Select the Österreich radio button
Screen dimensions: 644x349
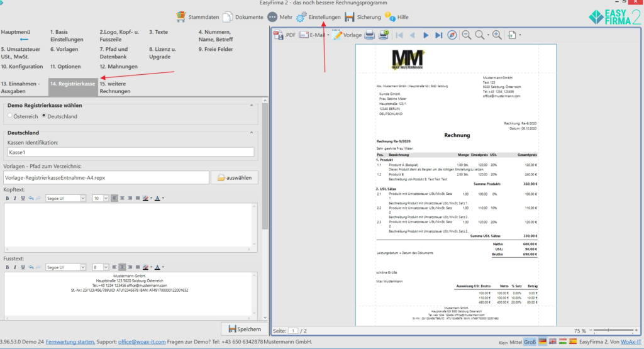[x=10, y=116]
